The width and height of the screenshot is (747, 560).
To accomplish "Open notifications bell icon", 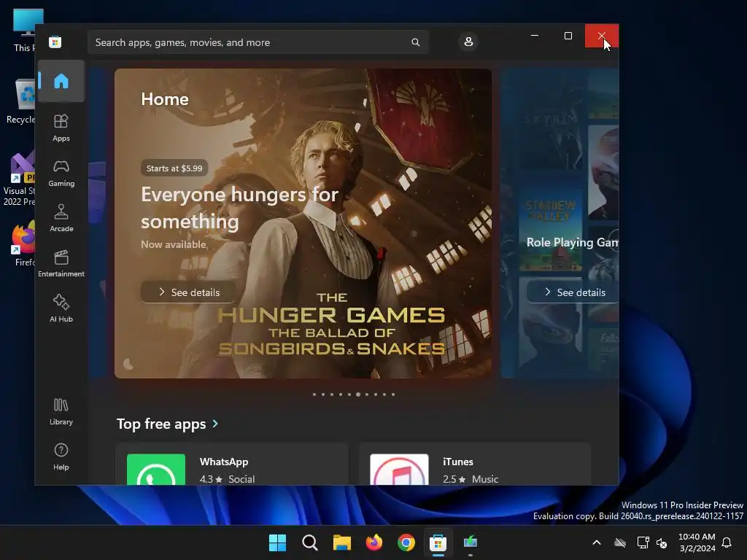I will [x=727, y=542].
